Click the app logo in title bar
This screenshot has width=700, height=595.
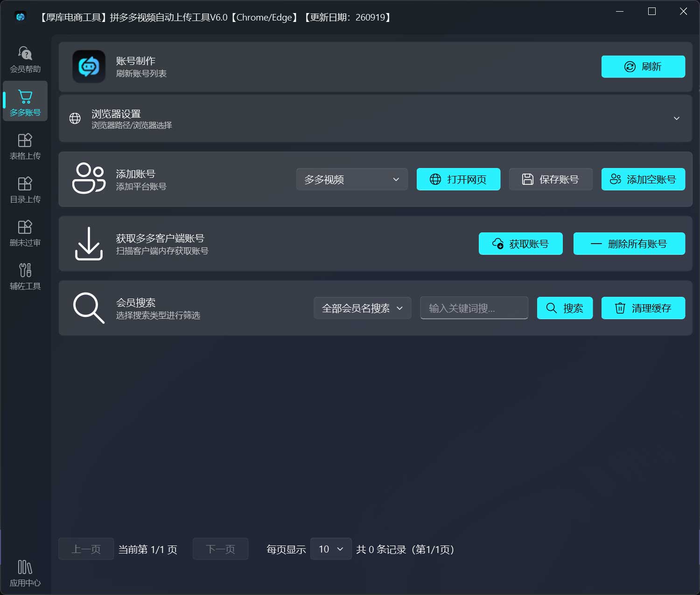coord(20,17)
